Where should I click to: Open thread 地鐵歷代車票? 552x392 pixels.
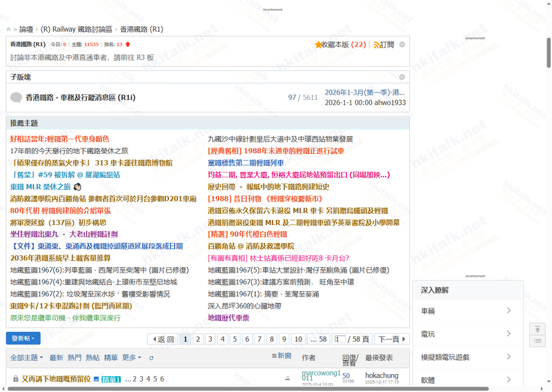pyautogui.click(x=228, y=317)
